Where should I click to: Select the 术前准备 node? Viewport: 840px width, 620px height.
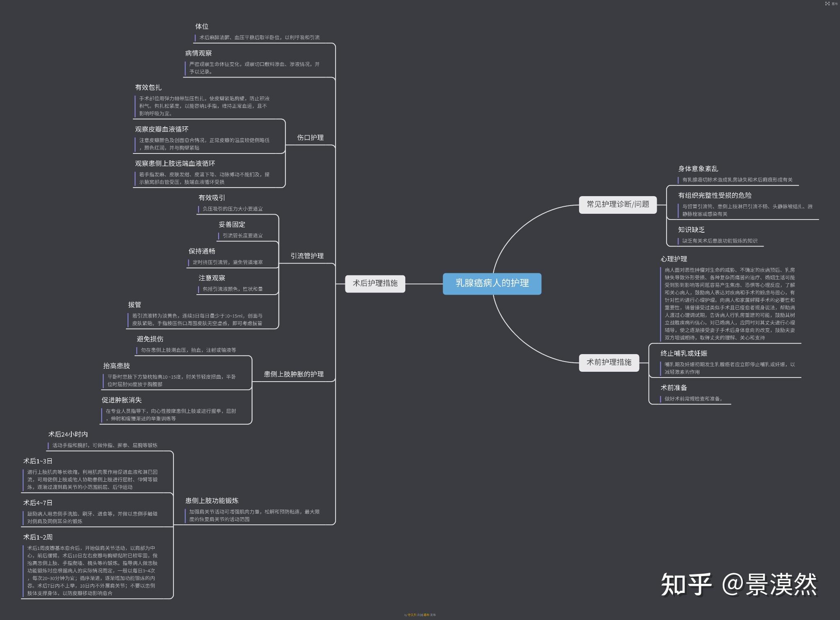[674, 388]
